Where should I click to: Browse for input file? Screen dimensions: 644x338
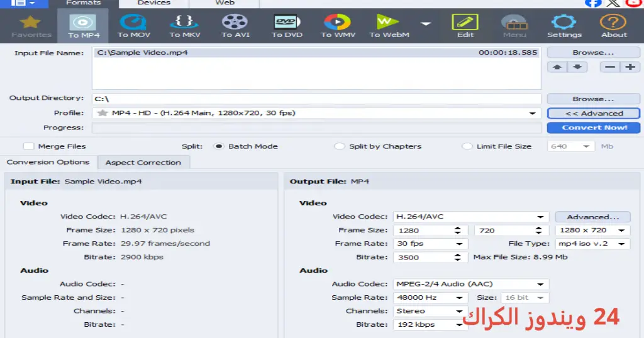(593, 53)
